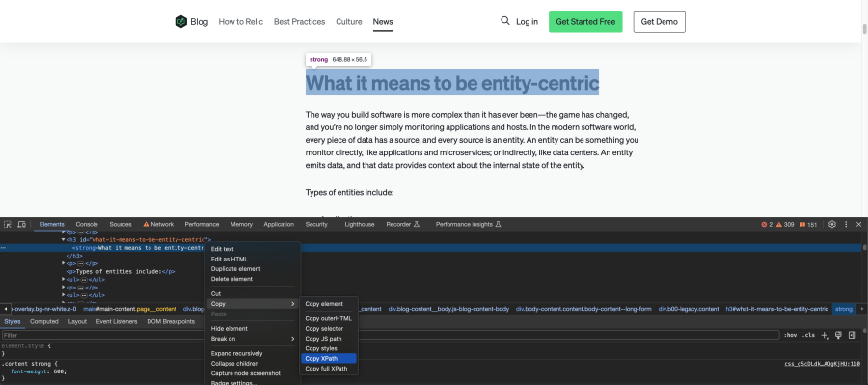Click the warning count badge showing 309

[x=785, y=225]
